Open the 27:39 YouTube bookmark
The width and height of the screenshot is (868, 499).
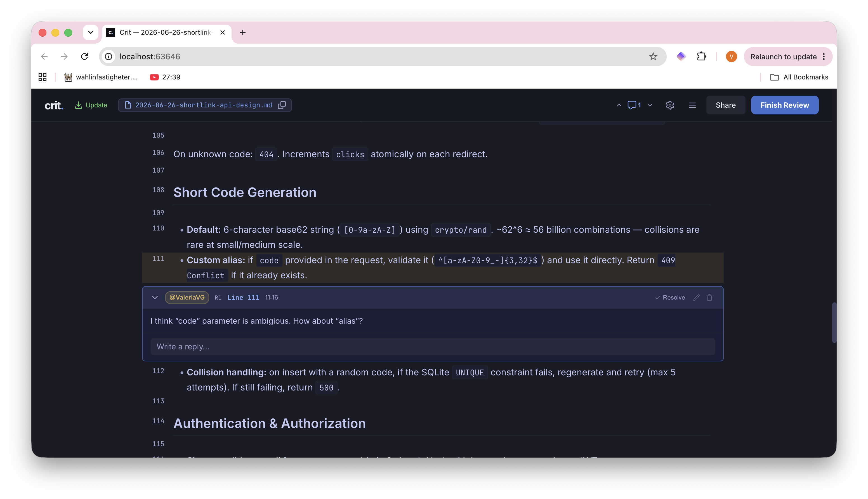coord(165,77)
